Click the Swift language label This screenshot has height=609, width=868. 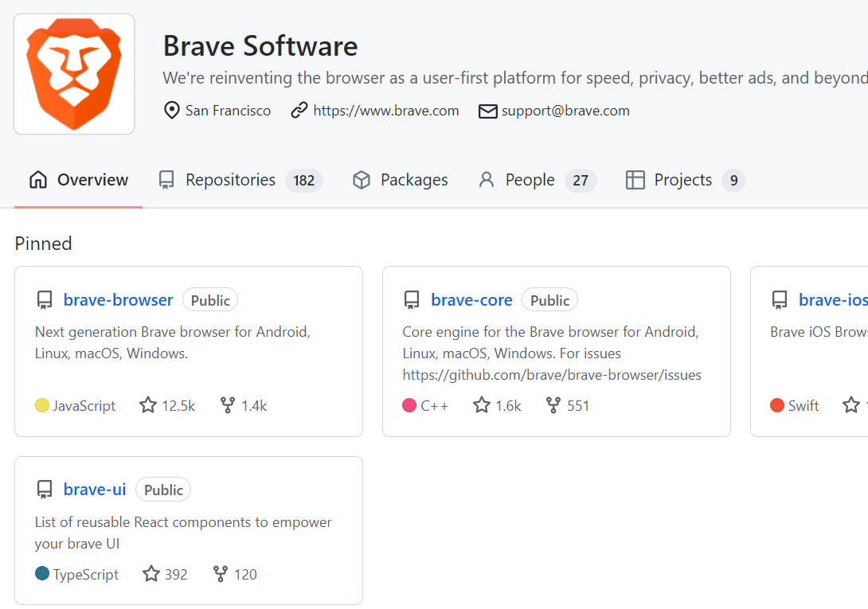(803, 406)
